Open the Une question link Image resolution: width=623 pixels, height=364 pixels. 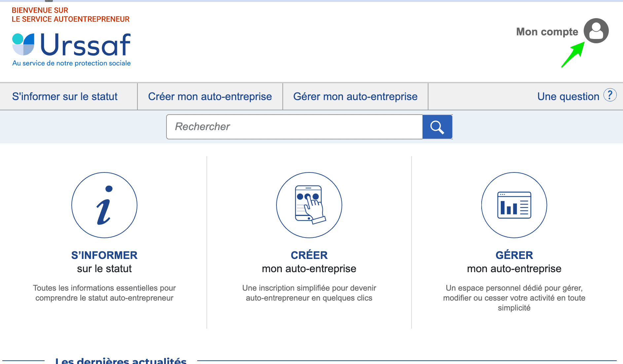[x=568, y=96]
